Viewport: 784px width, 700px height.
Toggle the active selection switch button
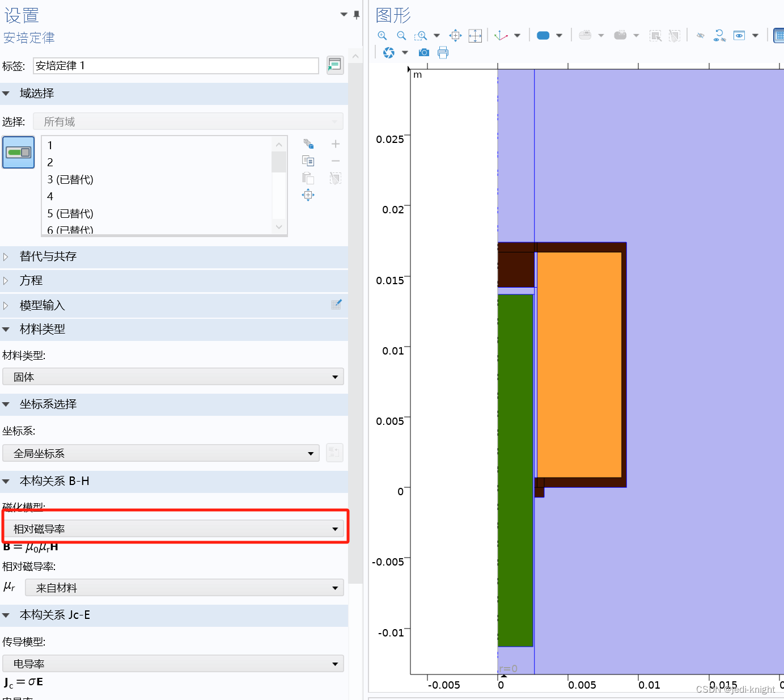(19, 152)
